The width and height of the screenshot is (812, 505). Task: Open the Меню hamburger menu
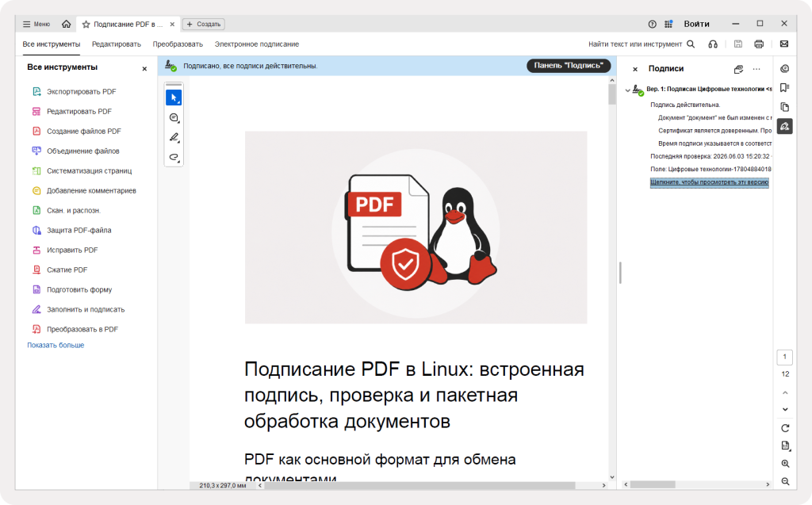point(36,24)
